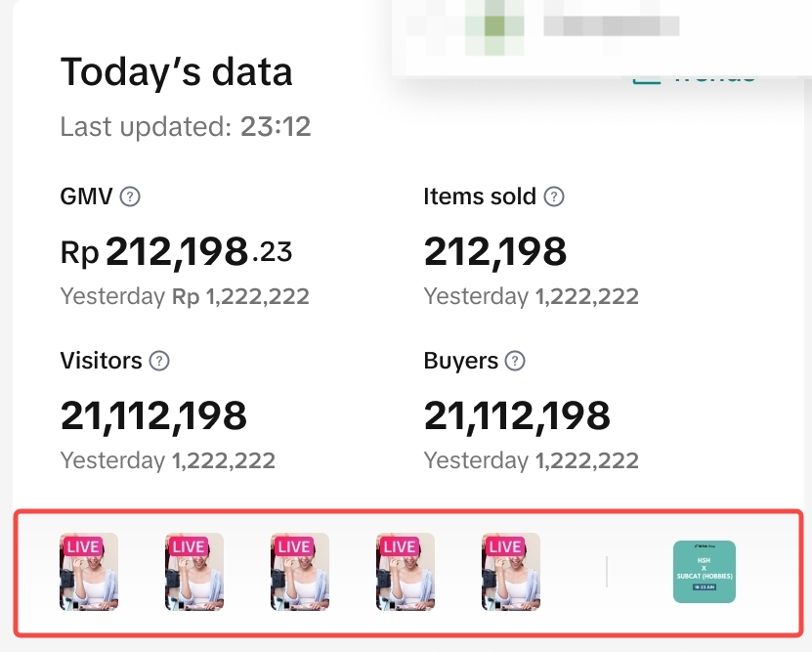This screenshot has height=652, width=812.
Task: Click the GMV value Rp 212,198.23
Action: [x=177, y=253]
